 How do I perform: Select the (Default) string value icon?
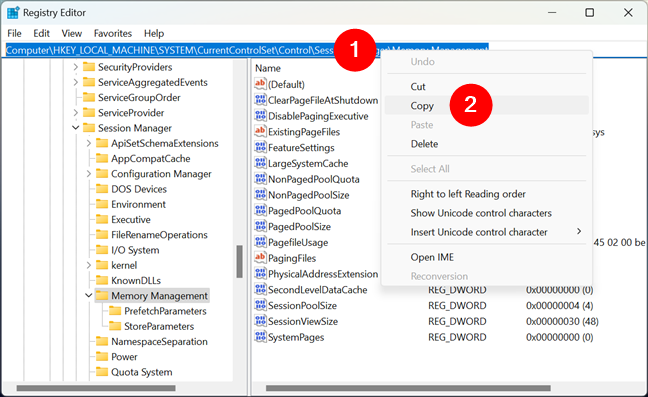click(x=260, y=84)
